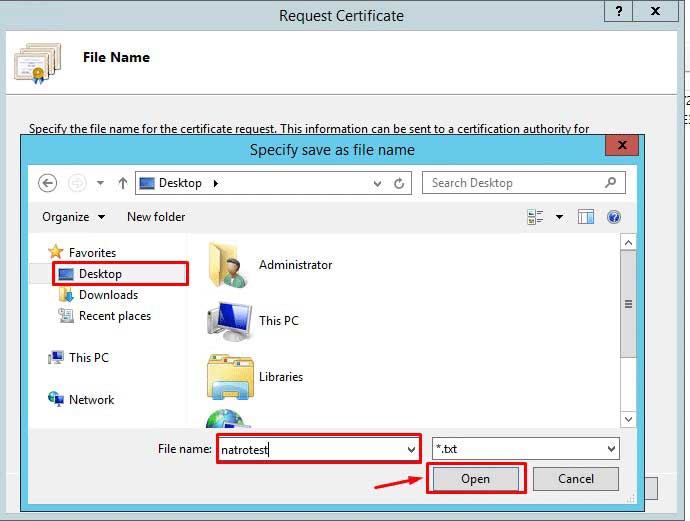Click the search magnifier icon

point(611,183)
